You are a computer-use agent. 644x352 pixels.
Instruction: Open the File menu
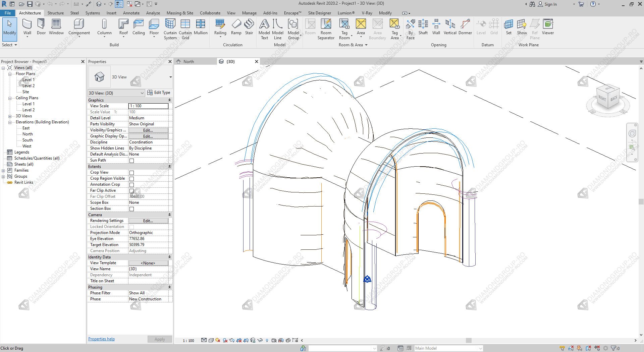coord(8,13)
